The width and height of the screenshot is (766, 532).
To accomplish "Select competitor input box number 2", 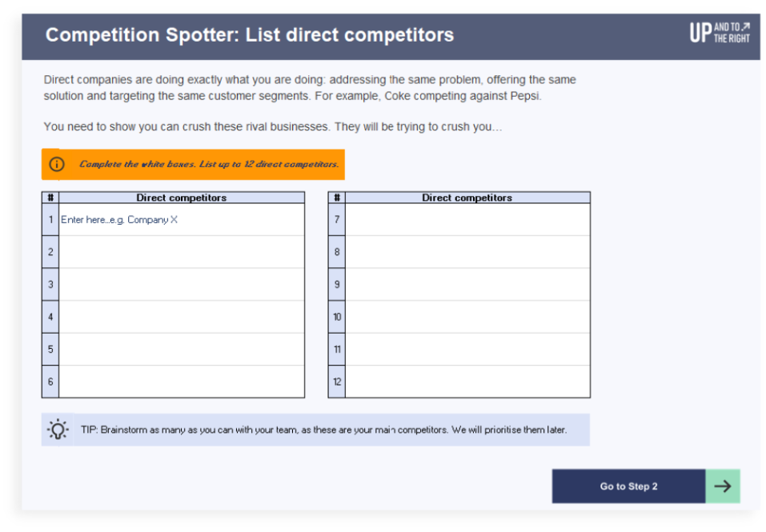I will click(x=182, y=252).
